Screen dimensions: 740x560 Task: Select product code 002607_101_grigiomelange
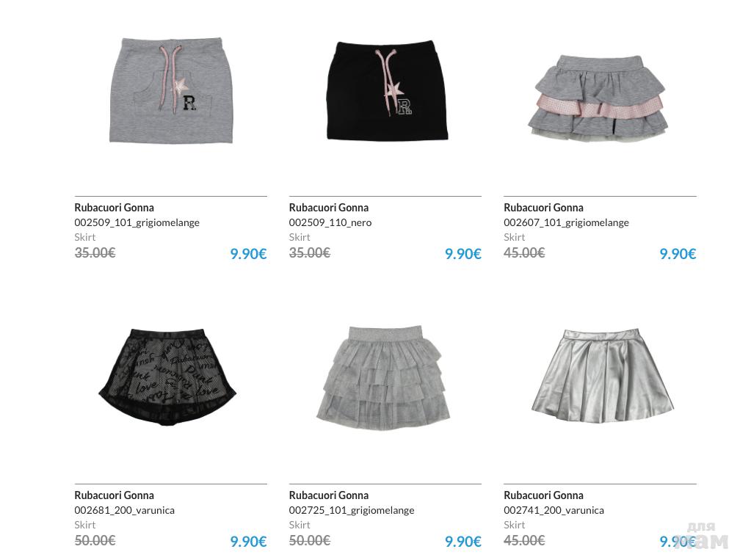tap(566, 222)
